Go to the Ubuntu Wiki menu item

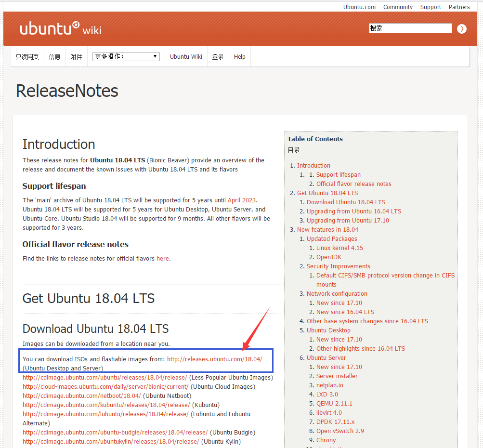[186, 57]
